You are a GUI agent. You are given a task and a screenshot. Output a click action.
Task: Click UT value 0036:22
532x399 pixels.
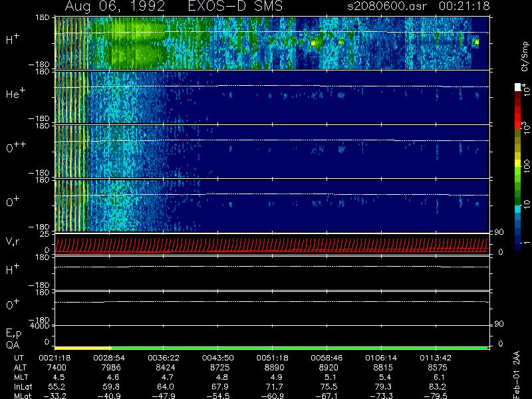(x=164, y=358)
